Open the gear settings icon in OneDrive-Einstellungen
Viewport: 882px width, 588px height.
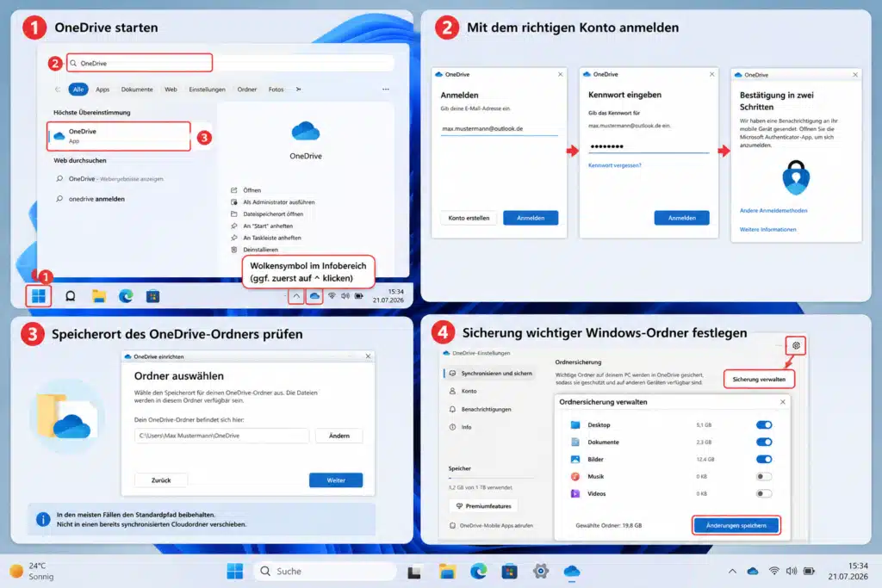[x=796, y=345]
